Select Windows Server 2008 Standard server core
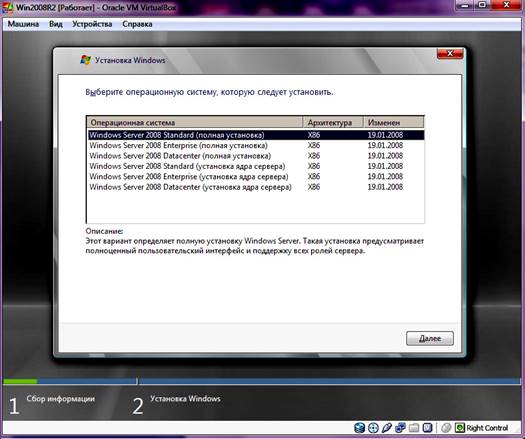This screenshot has height=439, width=525. coord(255,166)
